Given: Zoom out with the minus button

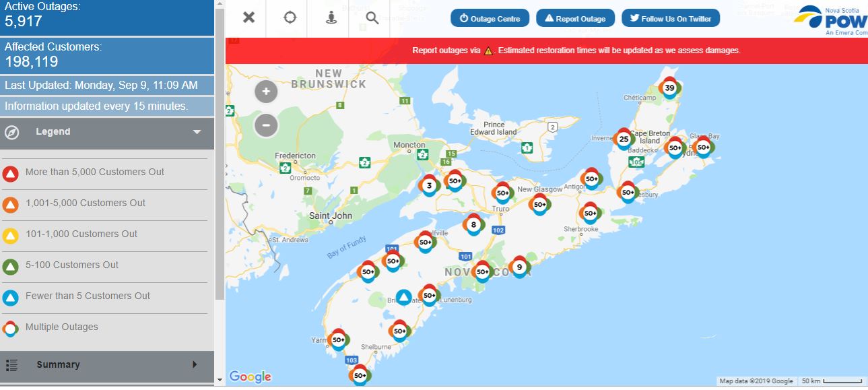Looking at the screenshot, I should coord(266,125).
